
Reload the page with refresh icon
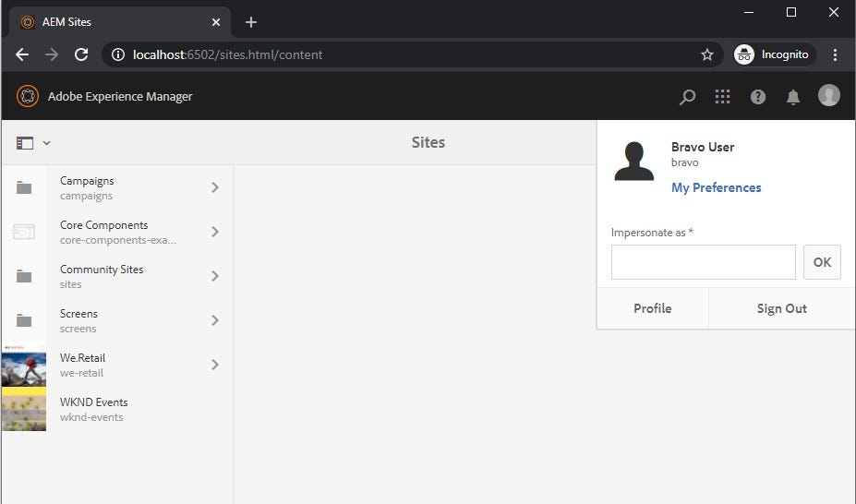[81, 54]
